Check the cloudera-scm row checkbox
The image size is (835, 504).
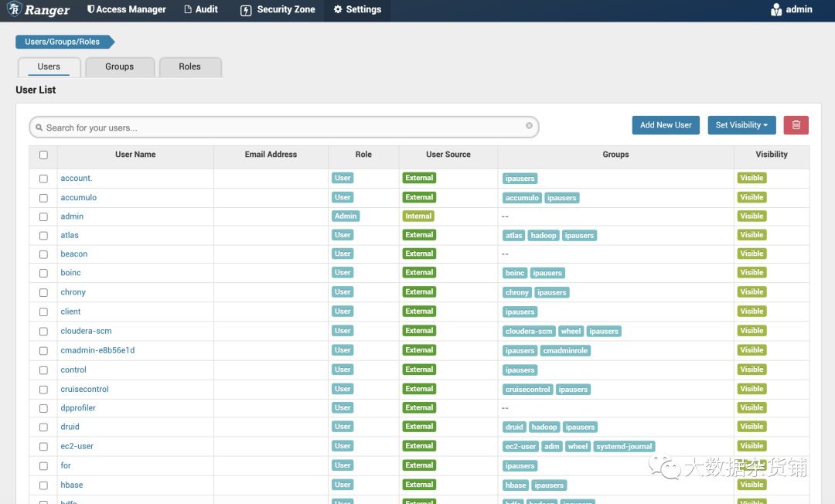point(43,332)
